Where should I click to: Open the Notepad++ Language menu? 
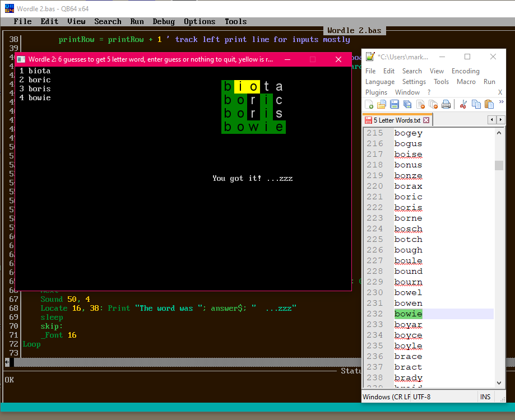pos(380,82)
